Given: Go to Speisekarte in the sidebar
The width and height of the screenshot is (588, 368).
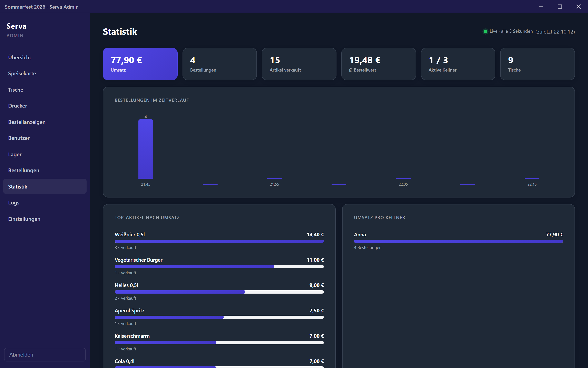Looking at the screenshot, I should click(x=45, y=74).
